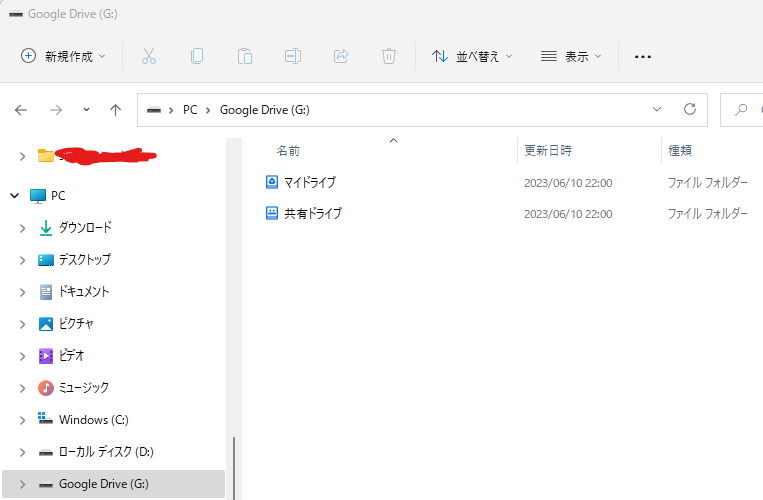Click the ビデオ purple film icon
Viewport: 763px width, 500px height.
coord(46,356)
